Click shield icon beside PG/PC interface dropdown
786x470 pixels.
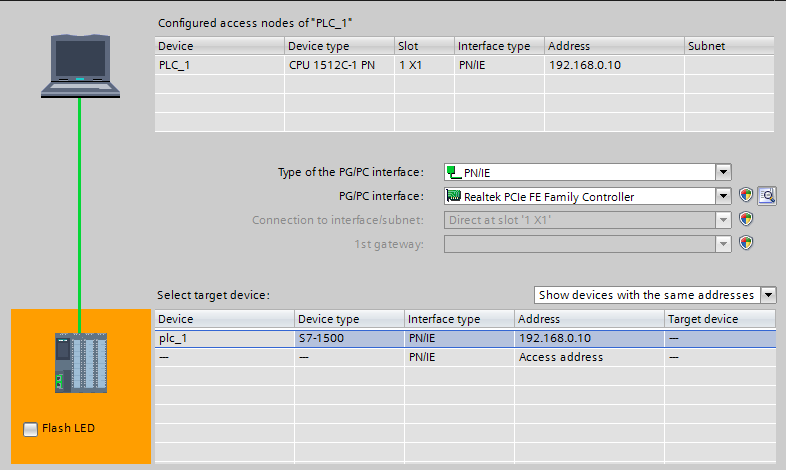click(x=745, y=196)
